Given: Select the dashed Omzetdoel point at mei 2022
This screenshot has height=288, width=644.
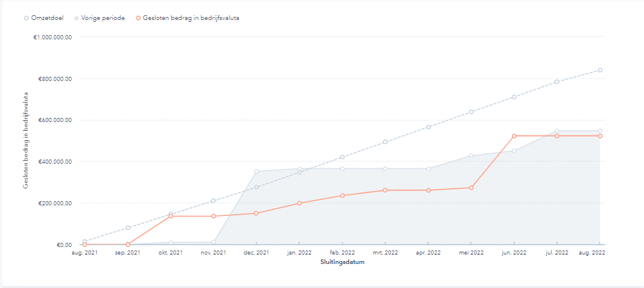Looking at the screenshot, I should (471, 112).
